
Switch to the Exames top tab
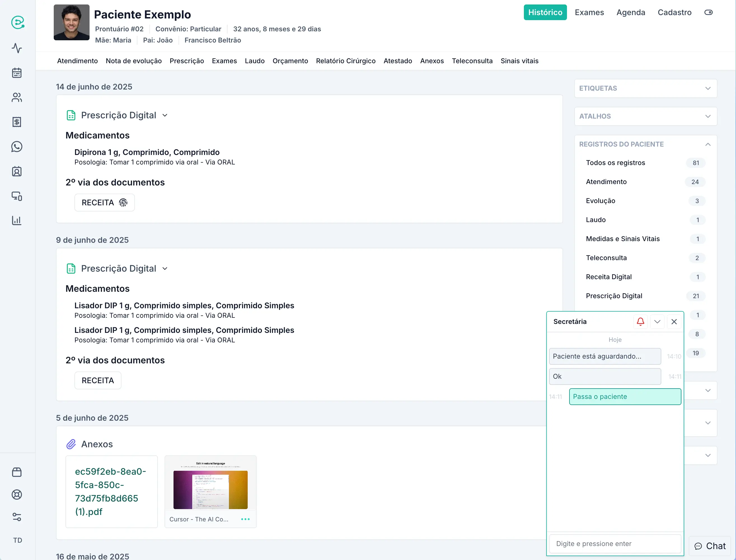click(589, 12)
